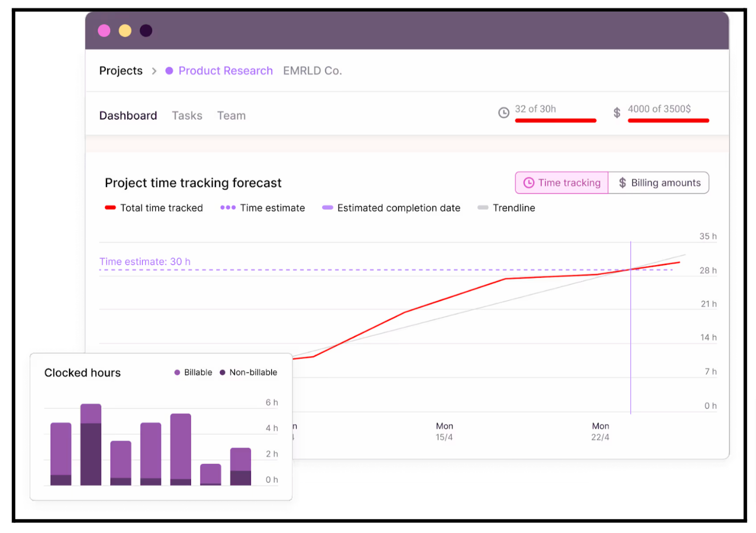Screen dimensions: 756x533
Task: Click the dollar icon in Billing amounts button
Action: point(622,182)
